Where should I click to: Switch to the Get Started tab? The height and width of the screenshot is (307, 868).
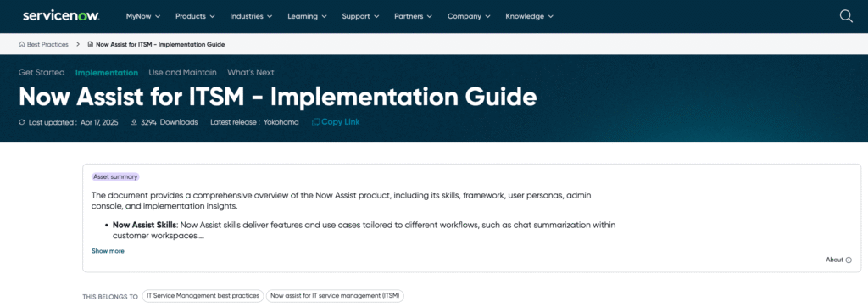42,73
